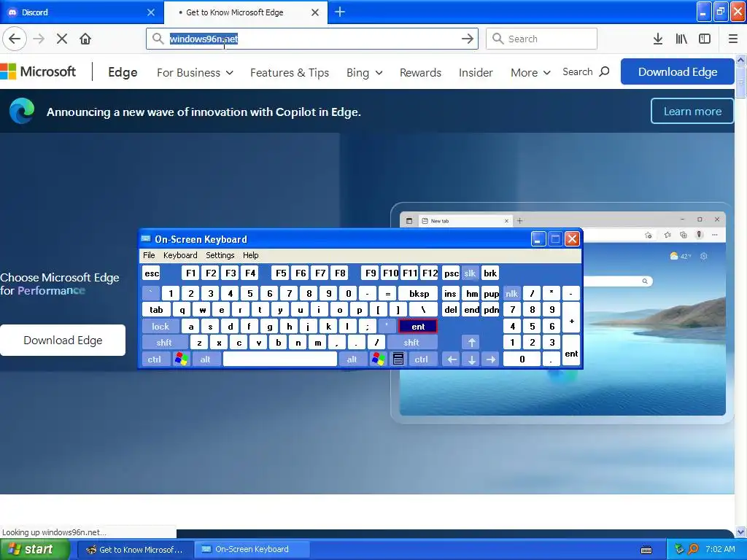Open the Settings menu in On-Screen Keyboard
747x560 pixels.
tap(220, 255)
